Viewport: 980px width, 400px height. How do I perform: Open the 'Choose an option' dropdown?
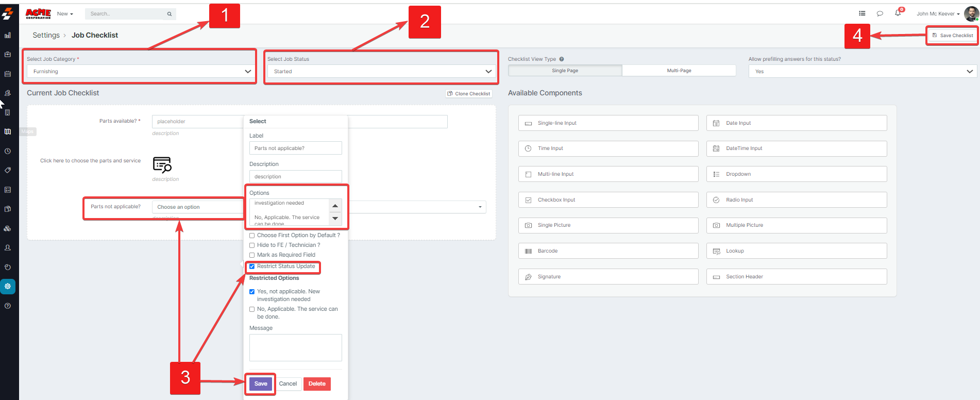coord(319,207)
